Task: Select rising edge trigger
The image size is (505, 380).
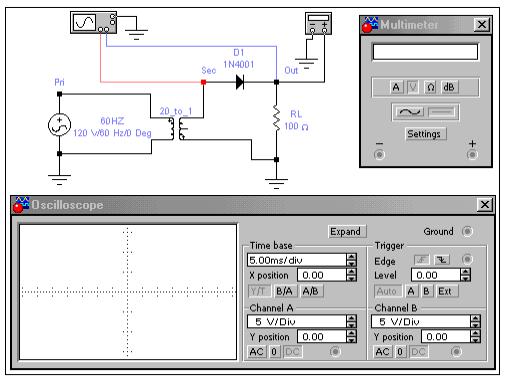Action: tap(421, 260)
